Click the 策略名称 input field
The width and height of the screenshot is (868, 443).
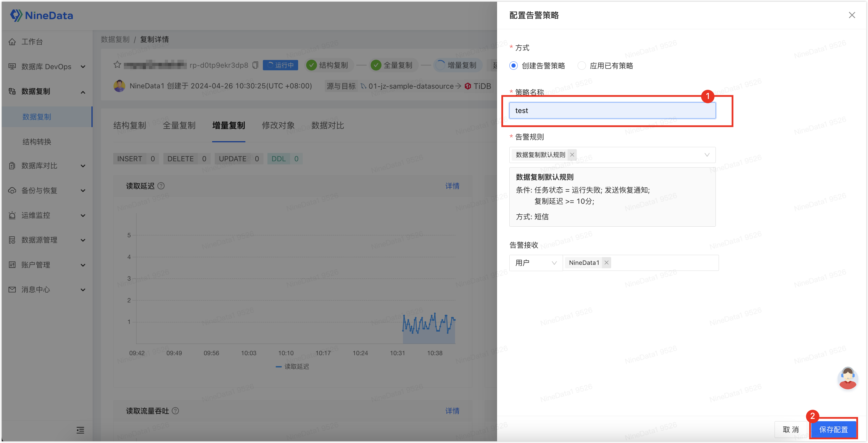(x=612, y=110)
